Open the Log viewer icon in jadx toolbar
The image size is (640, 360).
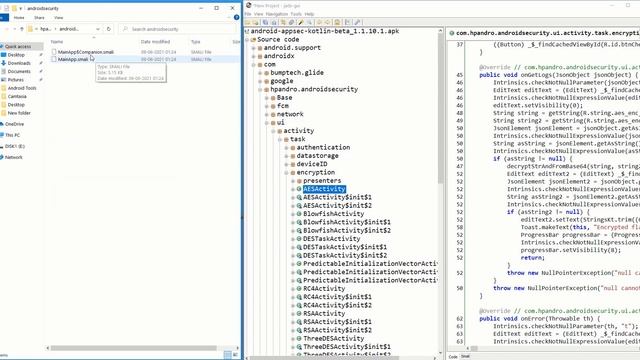click(348, 22)
